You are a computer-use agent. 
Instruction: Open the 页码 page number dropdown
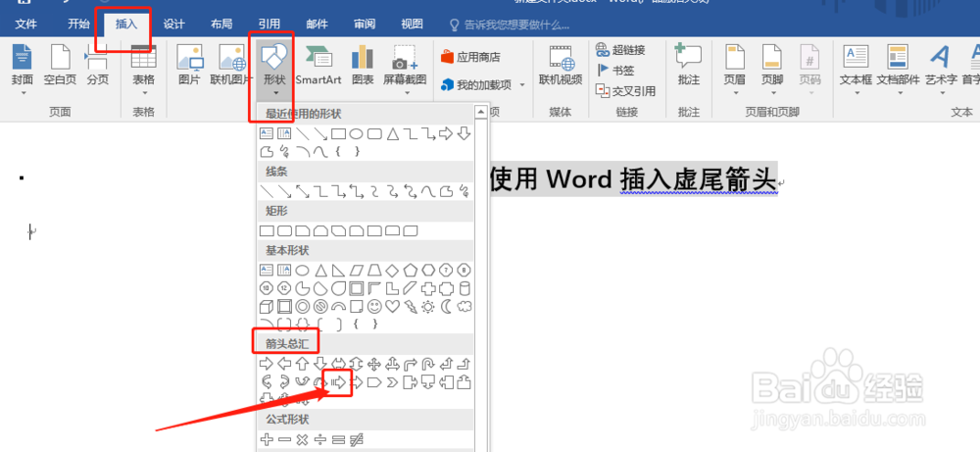point(810,69)
